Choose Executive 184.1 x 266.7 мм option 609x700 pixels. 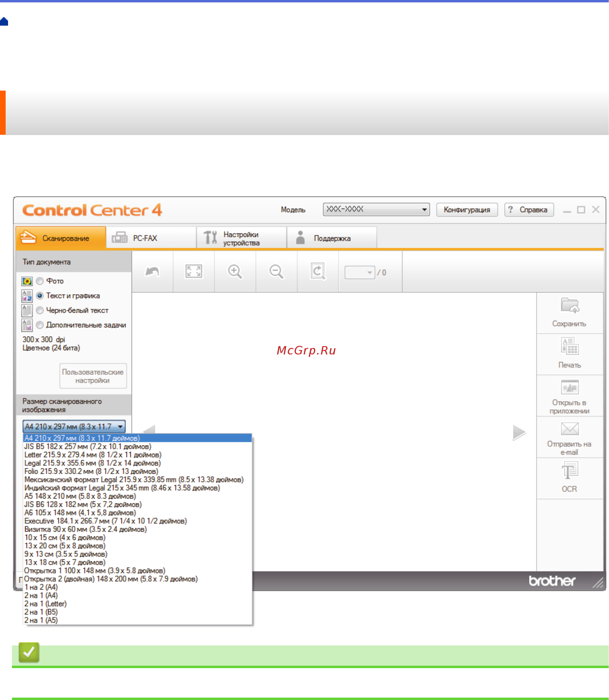(x=138, y=521)
